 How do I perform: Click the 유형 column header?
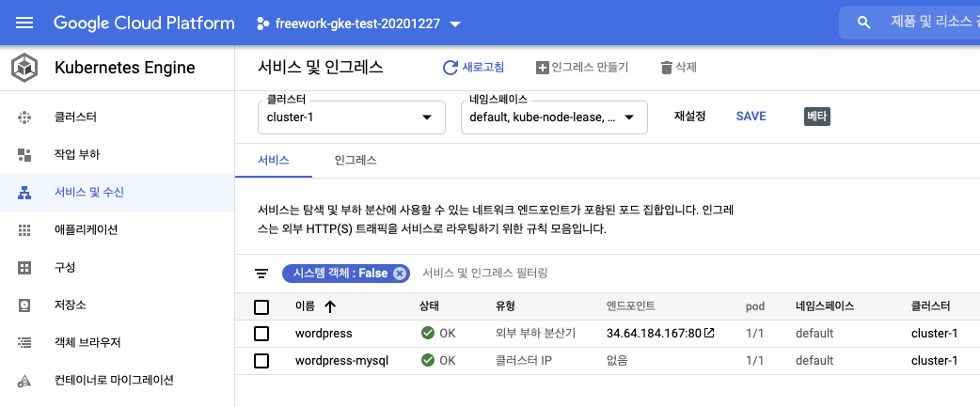coord(506,306)
